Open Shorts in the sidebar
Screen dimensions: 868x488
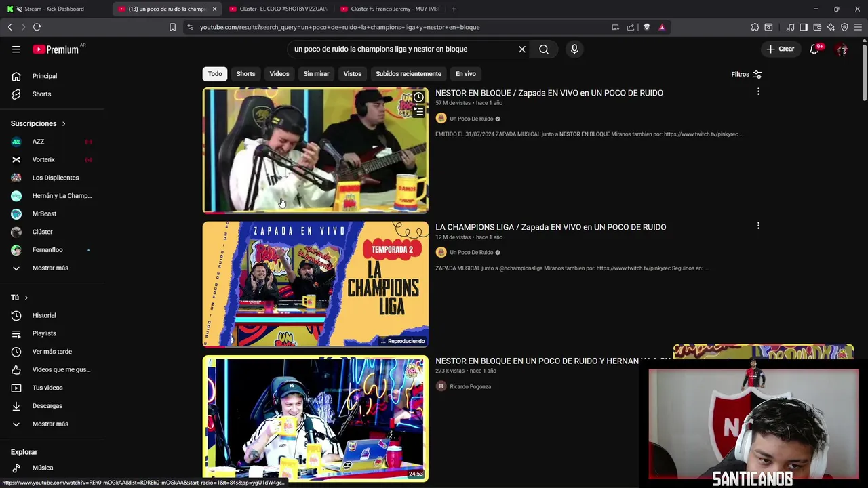pos(52,94)
